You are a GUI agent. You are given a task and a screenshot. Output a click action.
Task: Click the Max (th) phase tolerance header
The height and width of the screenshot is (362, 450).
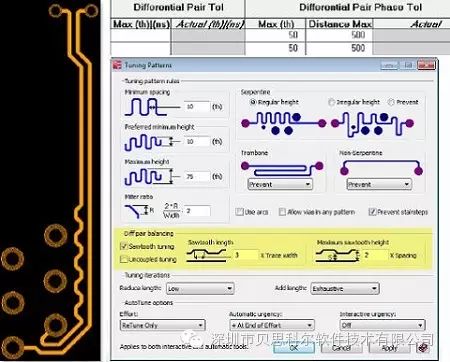pyautogui.click(x=276, y=24)
